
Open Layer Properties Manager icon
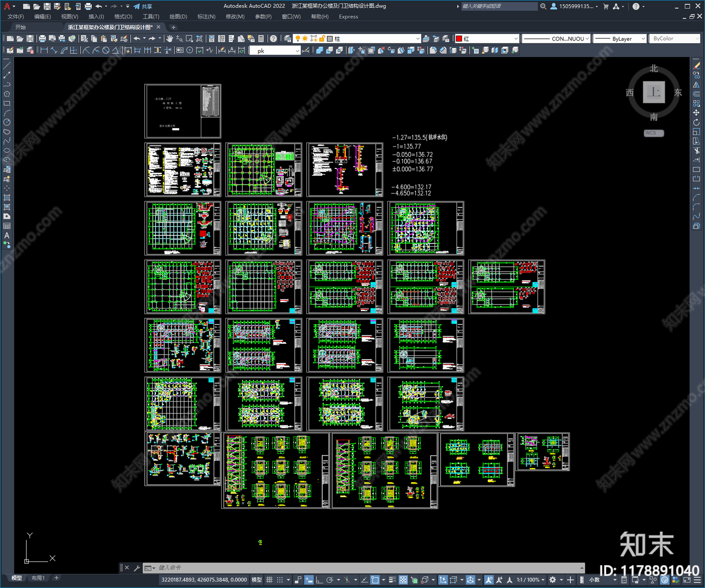[288, 39]
